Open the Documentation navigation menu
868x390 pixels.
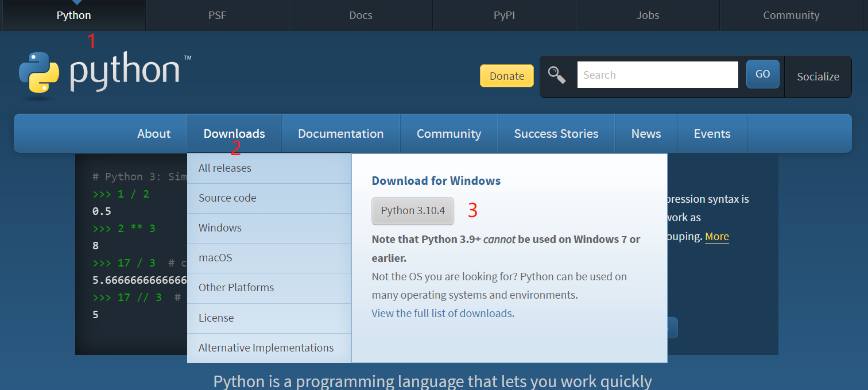[x=340, y=134]
